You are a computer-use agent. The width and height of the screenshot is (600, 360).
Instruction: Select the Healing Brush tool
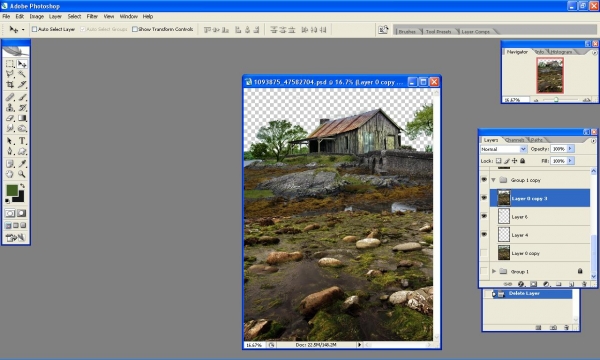pos(10,97)
